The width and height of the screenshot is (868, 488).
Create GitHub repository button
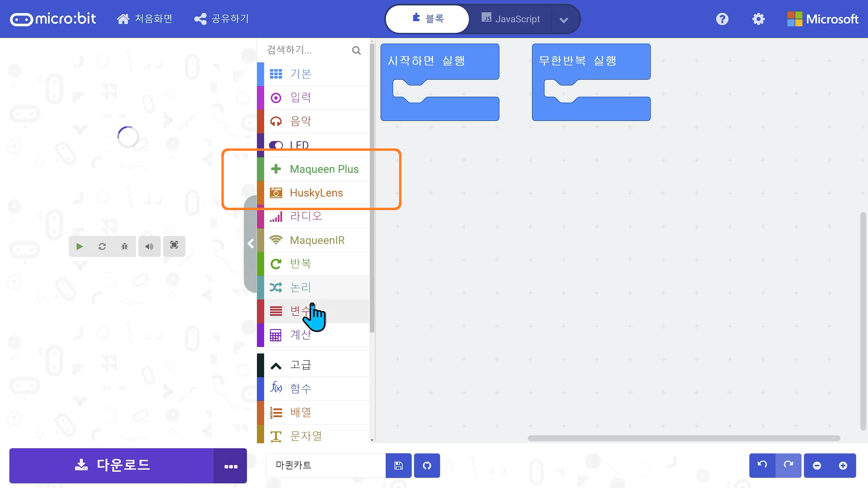point(427,466)
